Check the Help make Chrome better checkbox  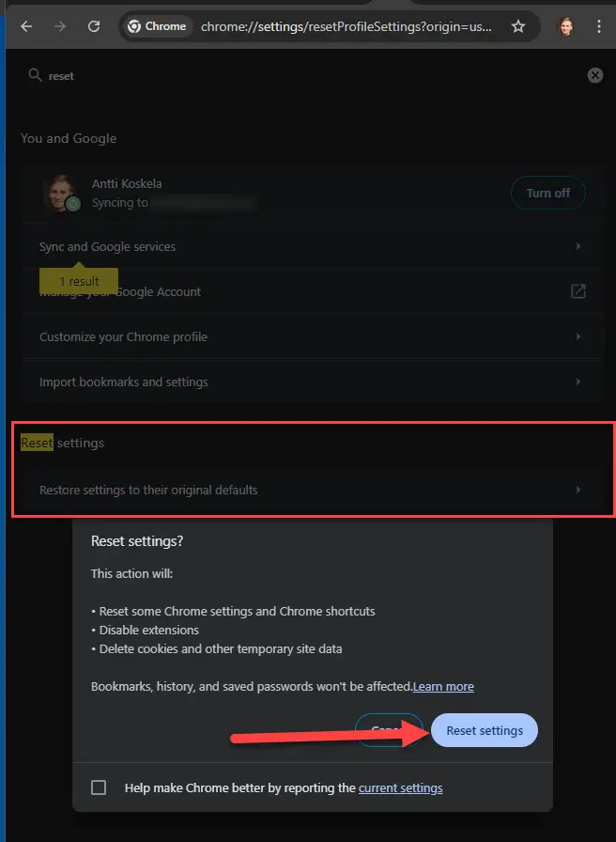[99, 787]
